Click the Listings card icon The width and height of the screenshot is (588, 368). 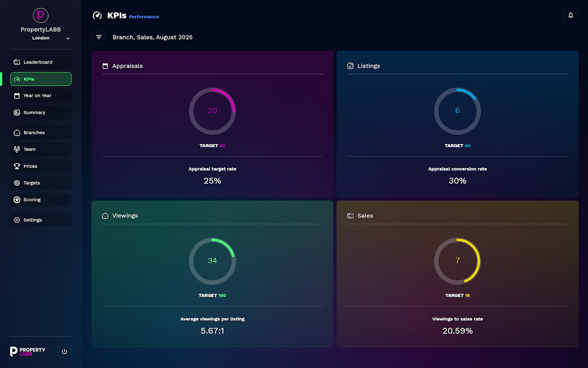[351, 66]
